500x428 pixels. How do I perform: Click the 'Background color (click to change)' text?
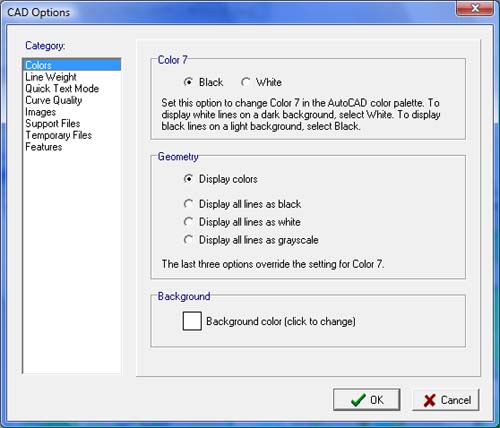(x=281, y=321)
